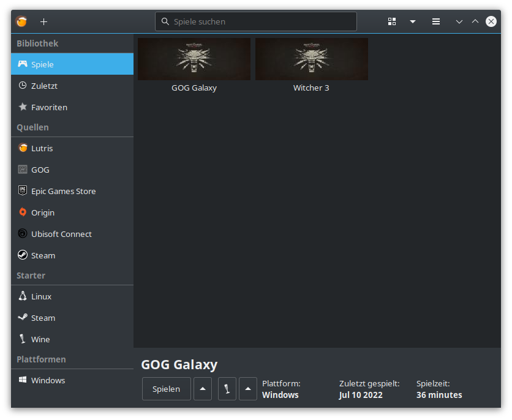Screen dimensions: 512x420
Task: Click the GOG logo icon
Action: pyautogui.click(x=23, y=170)
